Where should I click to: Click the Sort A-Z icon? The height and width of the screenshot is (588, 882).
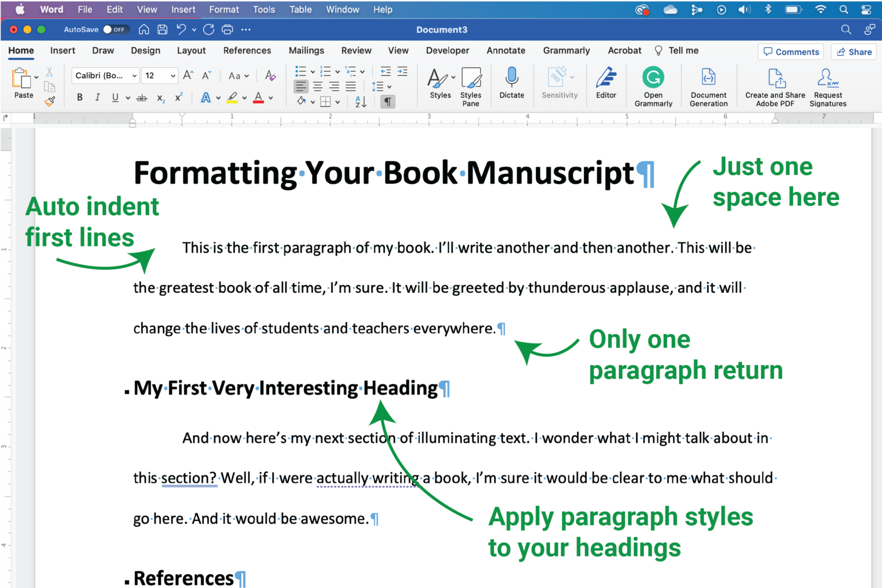point(359,102)
